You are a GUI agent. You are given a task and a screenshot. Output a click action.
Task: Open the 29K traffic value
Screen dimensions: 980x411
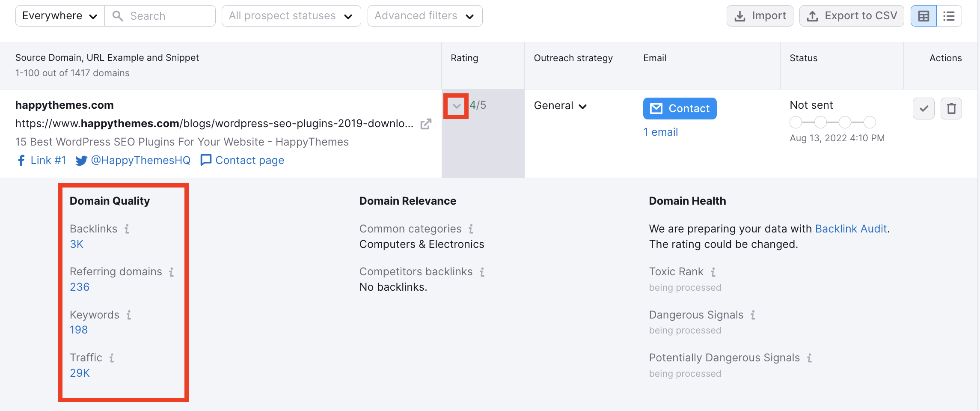[x=80, y=373]
